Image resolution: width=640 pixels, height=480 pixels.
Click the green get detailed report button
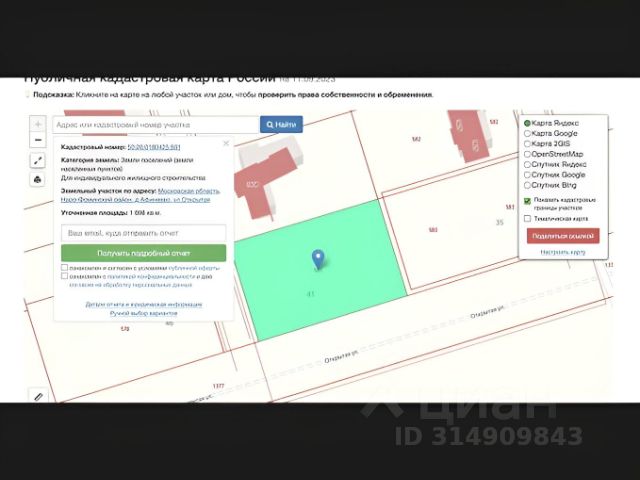click(x=144, y=253)
